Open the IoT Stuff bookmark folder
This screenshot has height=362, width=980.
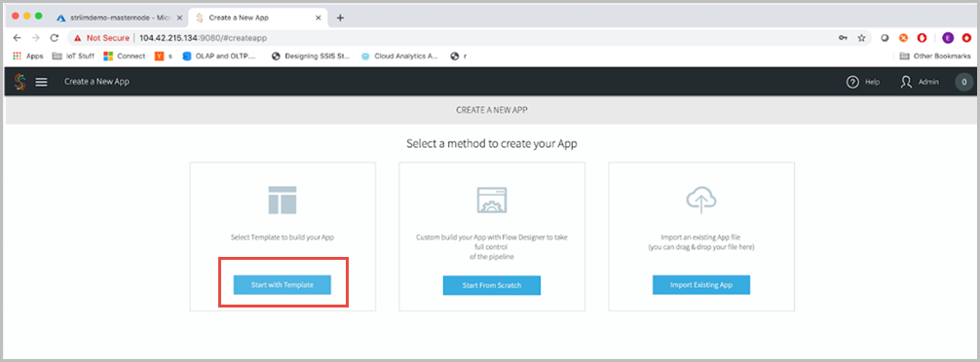tap(73, 56)
